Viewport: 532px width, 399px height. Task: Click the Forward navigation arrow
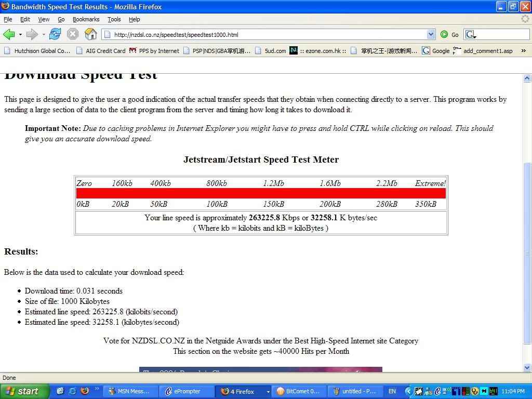(32, 34)
